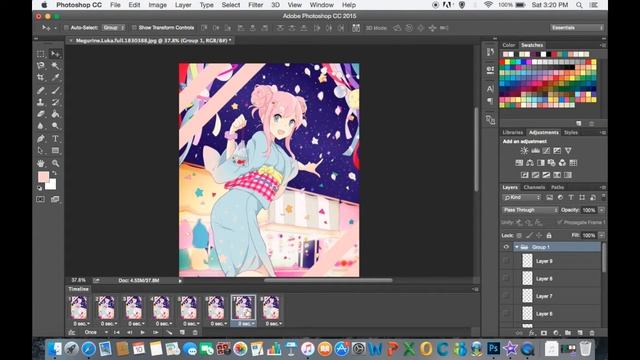The image size is (640, 360).
Task: Open the Filter menu
Action: [256, 5]
